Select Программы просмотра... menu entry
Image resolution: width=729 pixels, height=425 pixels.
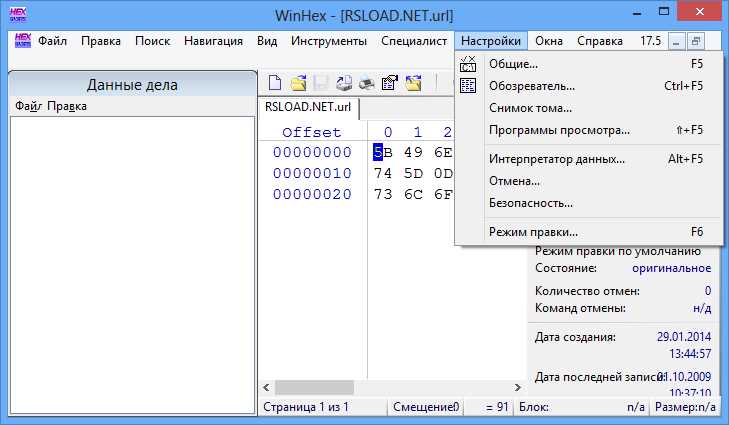(x=589, y=130)
